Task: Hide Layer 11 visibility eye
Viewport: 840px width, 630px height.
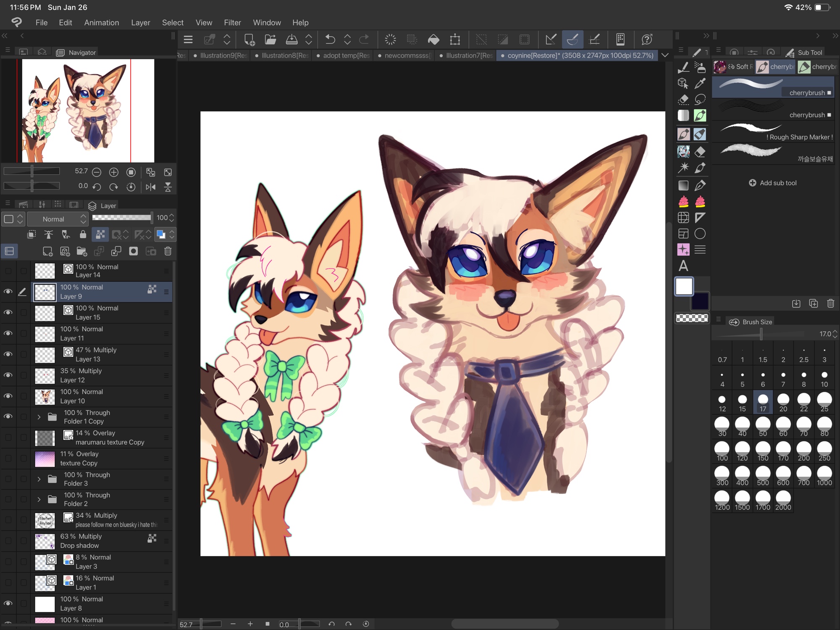Action: point(8,334)
